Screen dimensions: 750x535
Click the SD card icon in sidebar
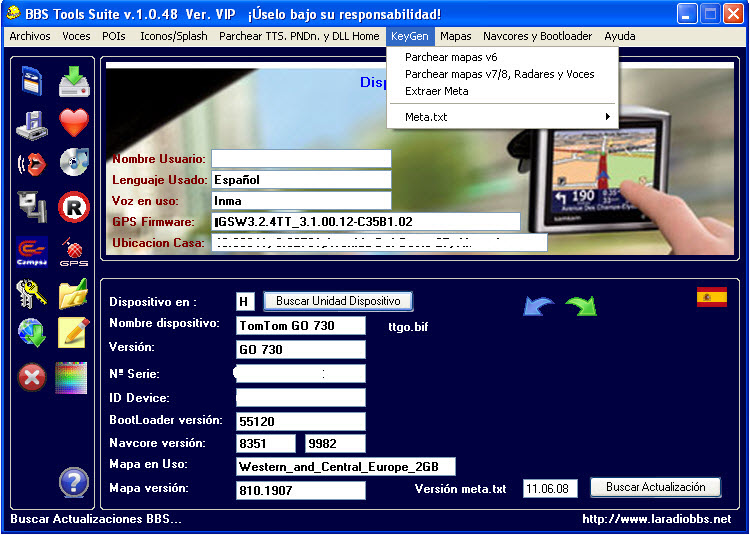click(x=32, y=81)
